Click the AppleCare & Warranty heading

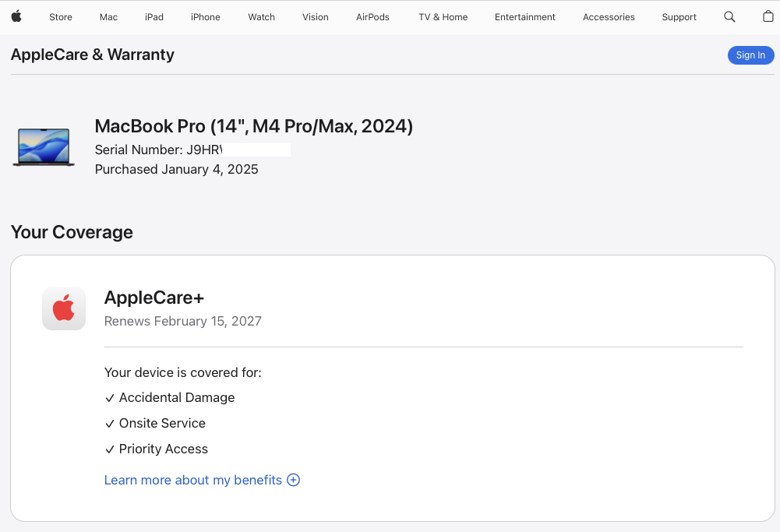coord(93,55)
